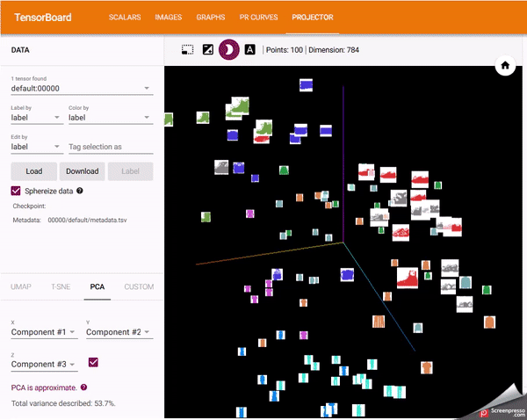Select the PROJECTOR tab
This screenshot has height=420, width=527.
313,18
